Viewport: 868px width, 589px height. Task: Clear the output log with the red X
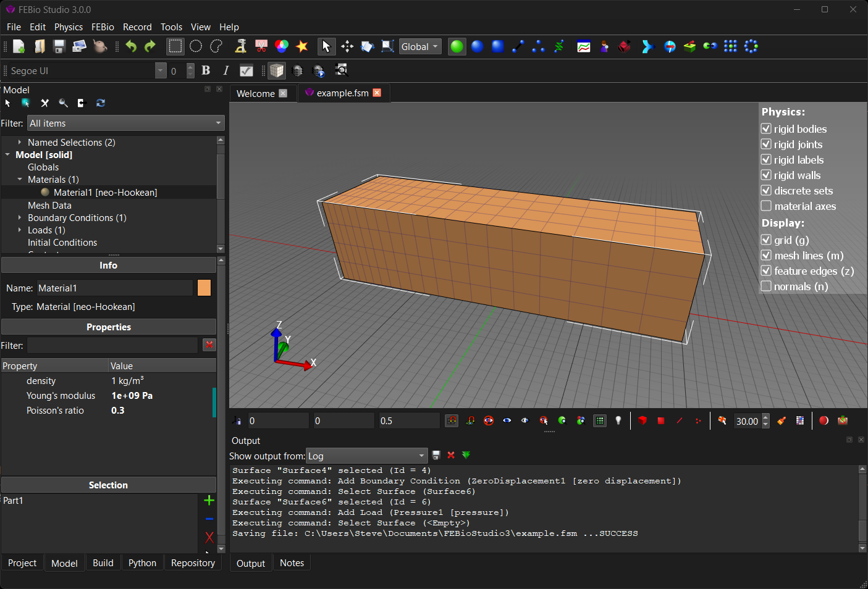(451, 455)
